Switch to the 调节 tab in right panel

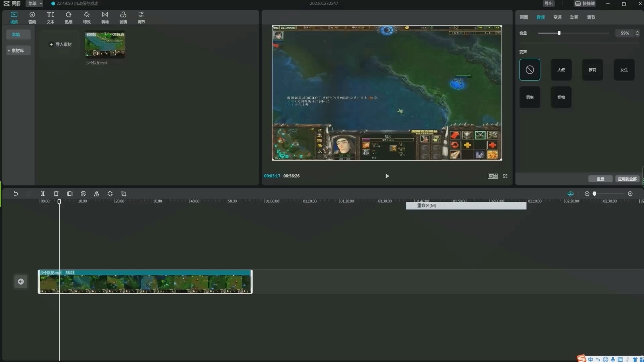[x=591, y=17]
